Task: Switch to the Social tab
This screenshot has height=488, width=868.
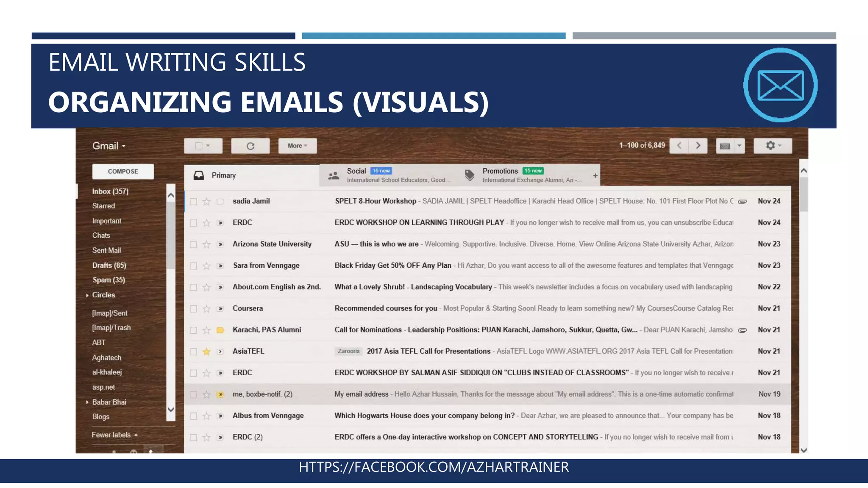Action: click(x=387, y=175)
